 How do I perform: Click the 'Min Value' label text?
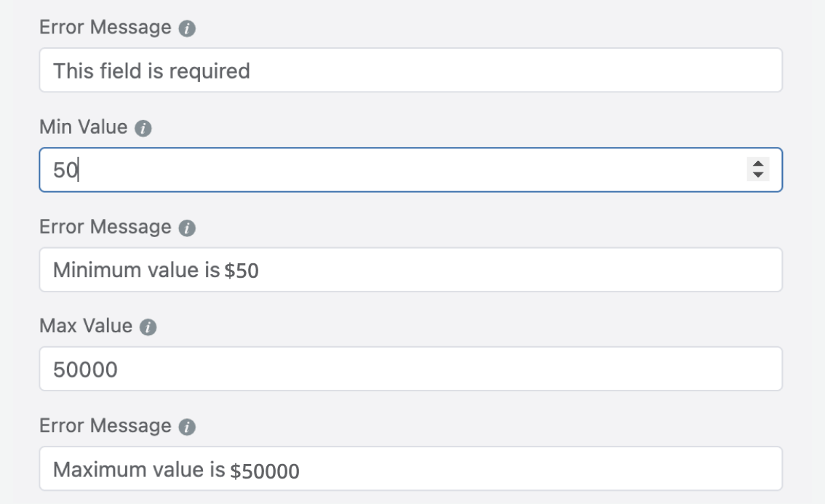tap(83, 128)
